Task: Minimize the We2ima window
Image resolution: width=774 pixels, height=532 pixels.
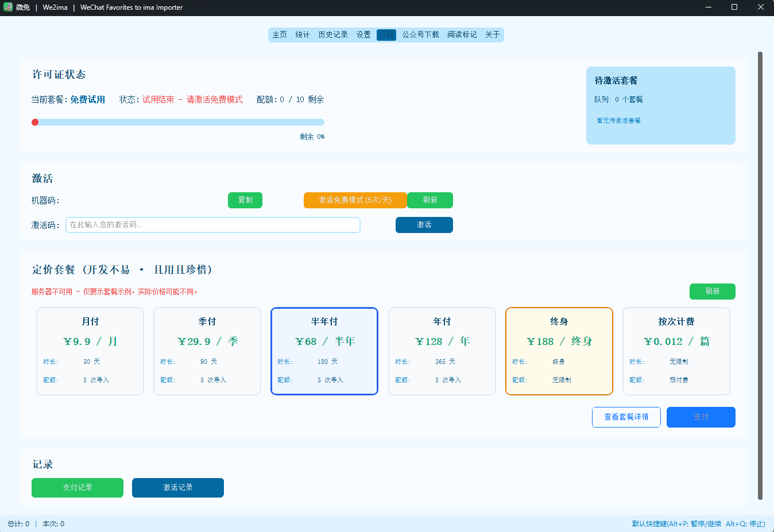Action: coord(708,7)
